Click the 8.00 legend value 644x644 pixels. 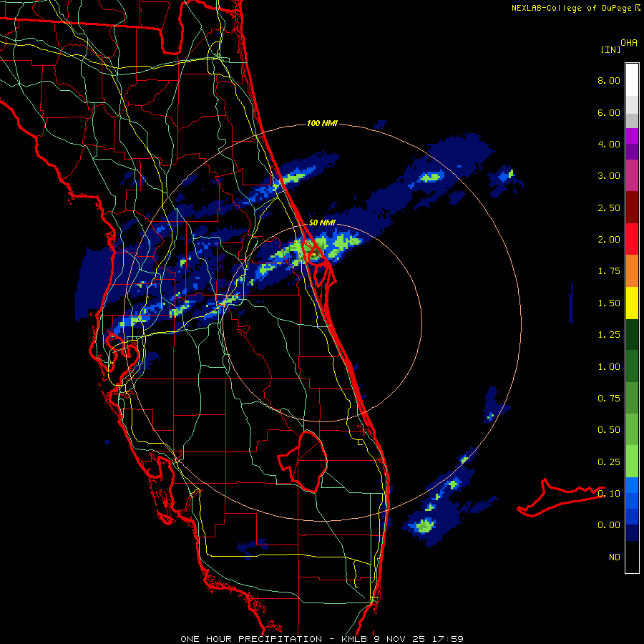609,80
